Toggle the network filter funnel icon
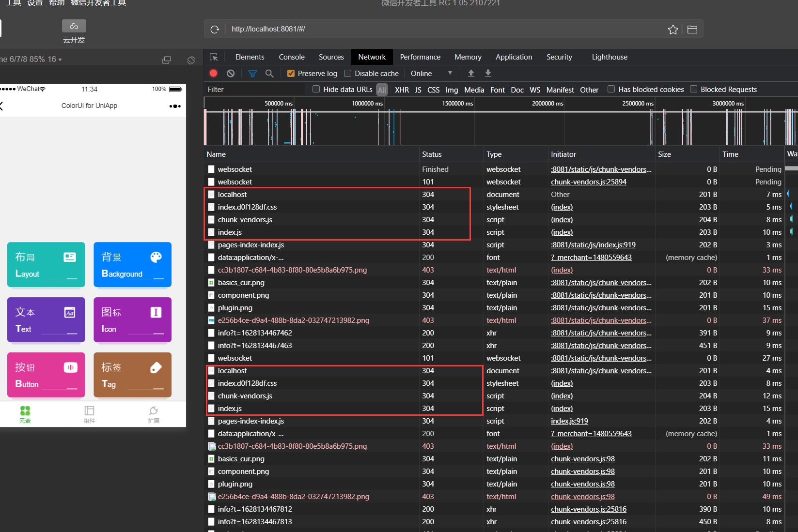Viewport: 798px width, 532px height. [x=252, y=74]
